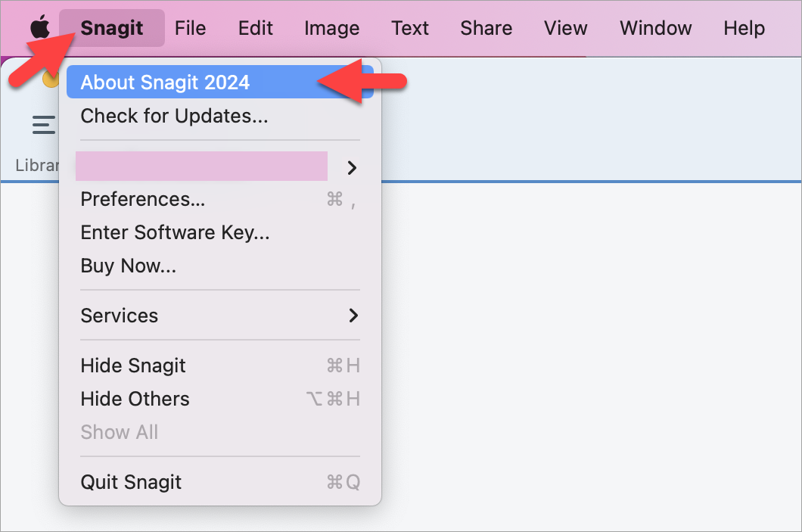Open the Share menu
The height and width of the screenshot is (532, 802).
486,28
